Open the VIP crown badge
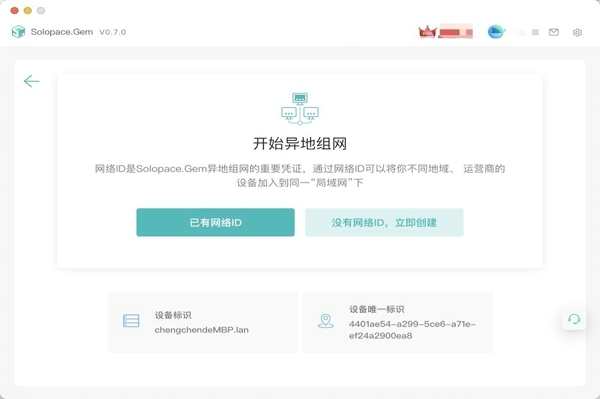This screenshot has width=600, height=399. 427,32
